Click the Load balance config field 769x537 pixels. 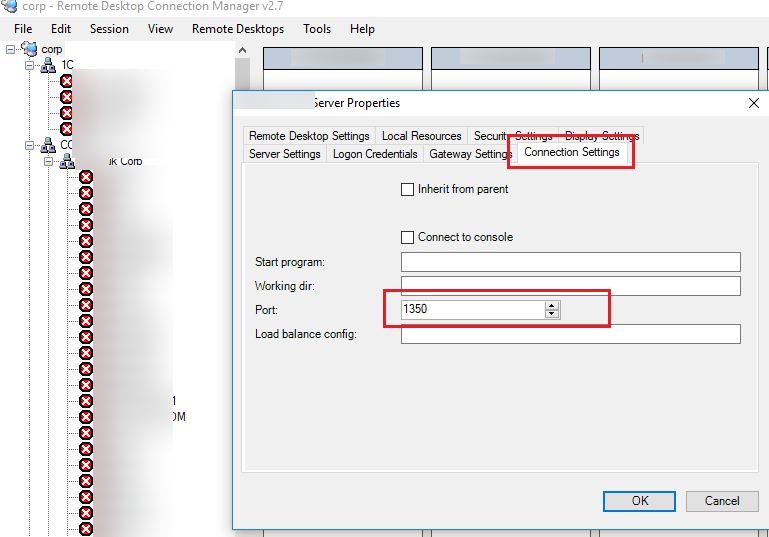(570, 334)
